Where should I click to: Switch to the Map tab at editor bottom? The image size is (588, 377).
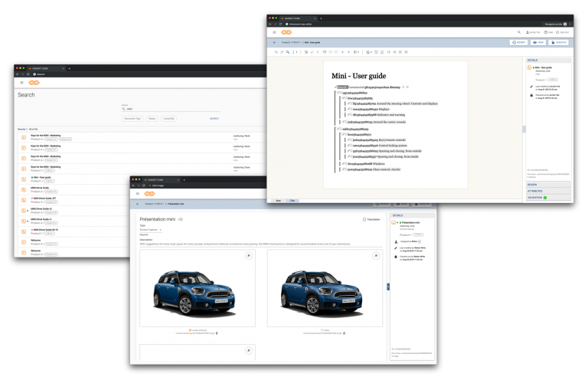pos(278,201)
